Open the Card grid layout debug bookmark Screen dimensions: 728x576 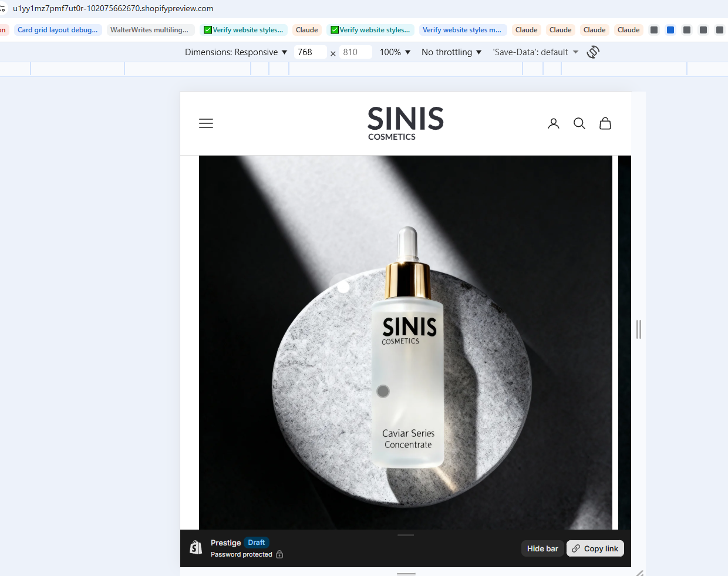click(x=58, y=30)
